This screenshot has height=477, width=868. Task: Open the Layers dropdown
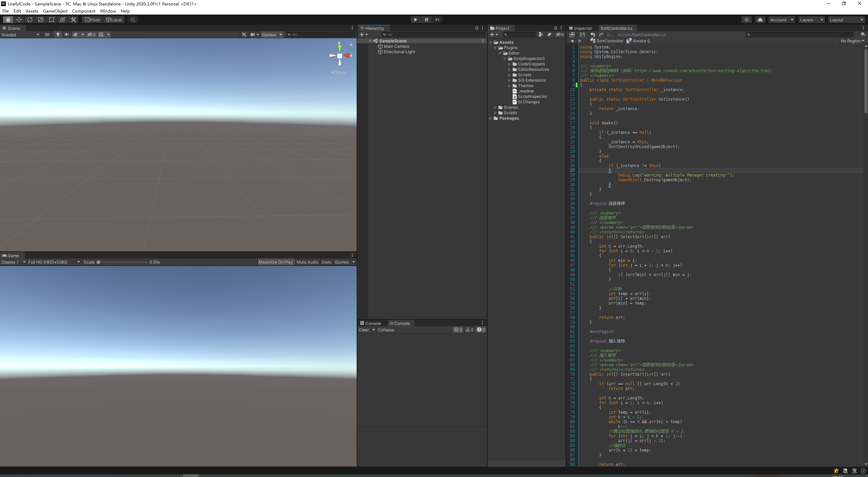(x=811, y=20)
